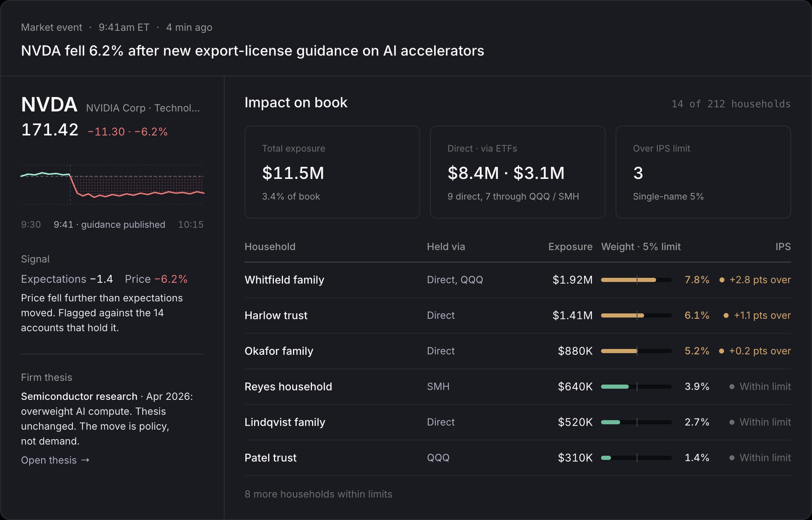812x520 pixels.
Task: Click the +1.1 pts over IPS status
Action: click(757, 315)
